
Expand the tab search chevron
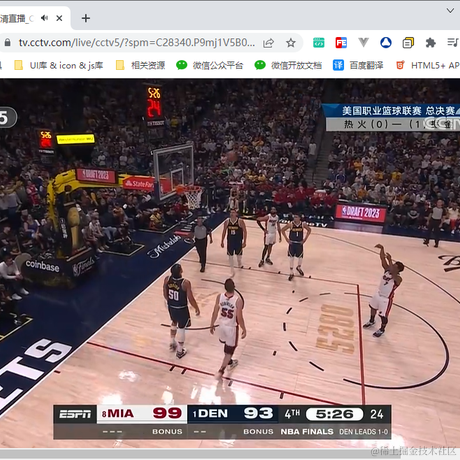pyautogui.click(x=450, y=11)
